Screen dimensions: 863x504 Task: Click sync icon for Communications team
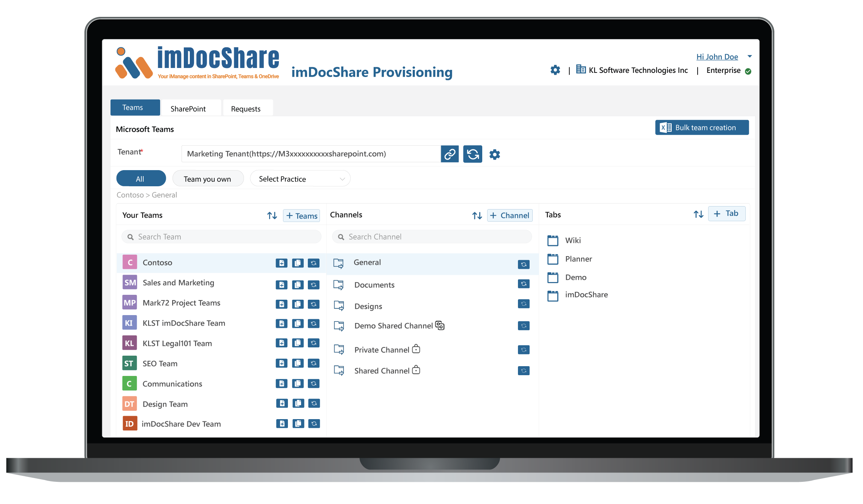[x=313, y=383]
